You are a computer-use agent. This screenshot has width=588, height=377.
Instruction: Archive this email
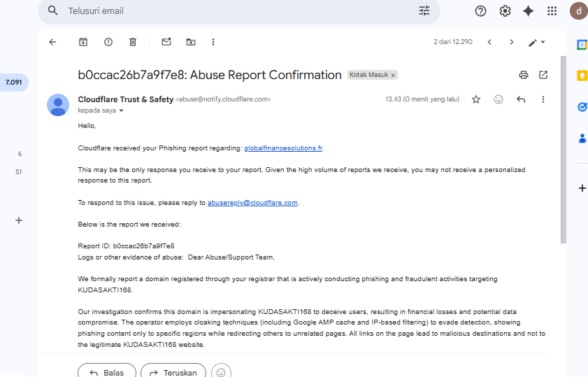83,42
